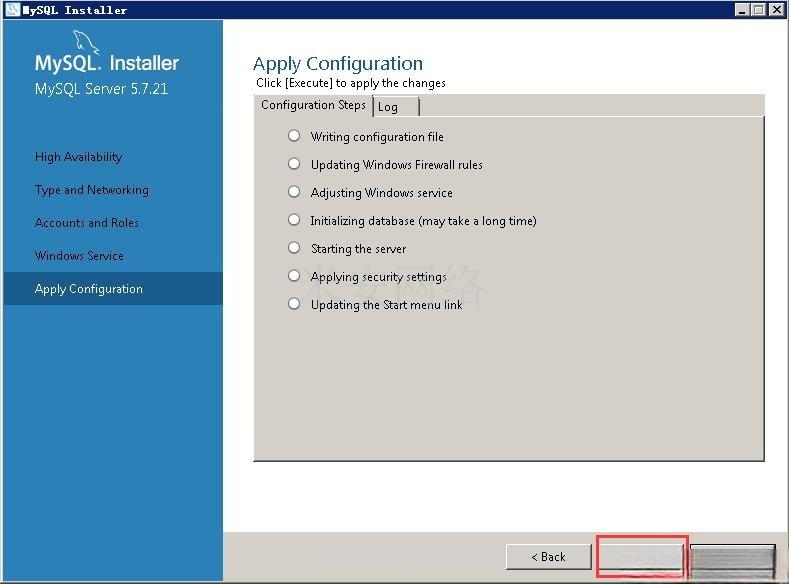The width and height of the screenshot is (789, 584).
Task: Click the circle beside Starting the server
Action: coord(294,248)
